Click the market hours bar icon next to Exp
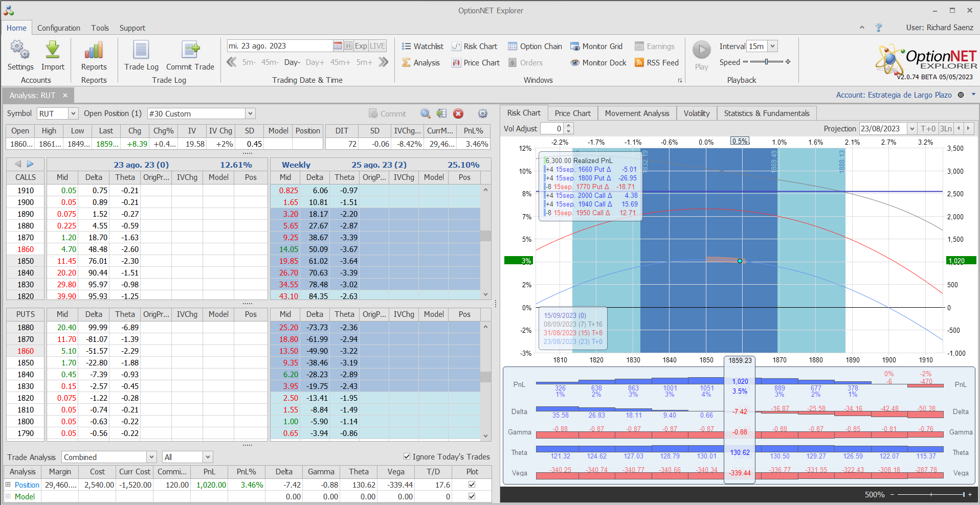This screenshot has width=980, height=505. coord(348,45)
